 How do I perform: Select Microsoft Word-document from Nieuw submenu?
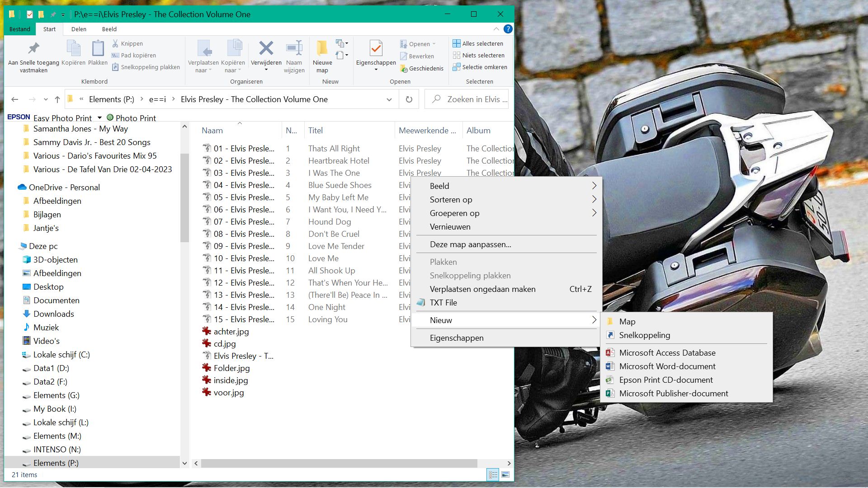click(x=667, y=366)
